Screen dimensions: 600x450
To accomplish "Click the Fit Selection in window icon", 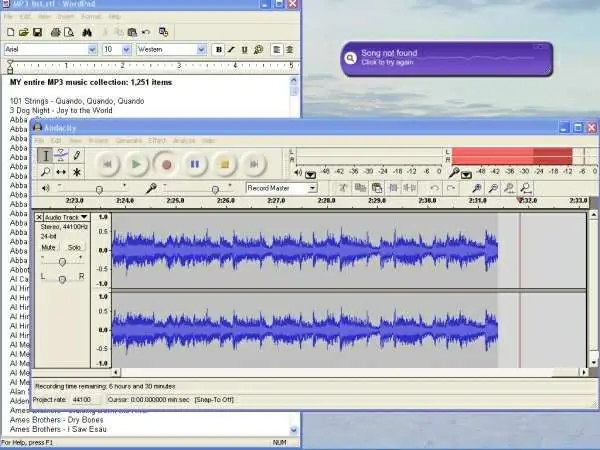I will 510,188.
